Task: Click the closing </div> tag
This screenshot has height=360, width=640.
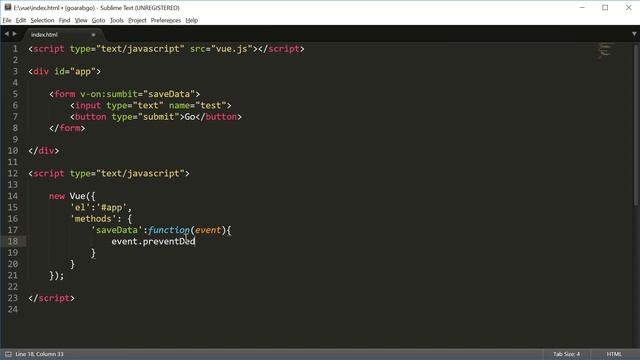Action: [x=44, y=151]
